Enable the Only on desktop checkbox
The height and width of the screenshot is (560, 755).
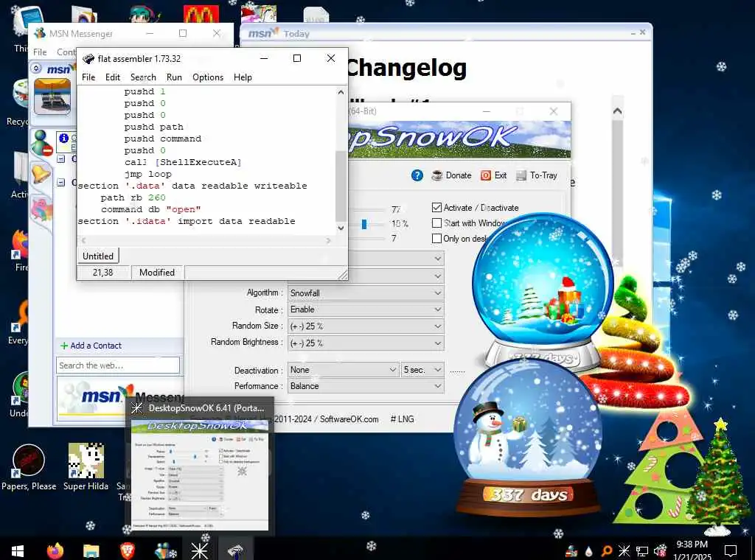click(x=436, y=238)
